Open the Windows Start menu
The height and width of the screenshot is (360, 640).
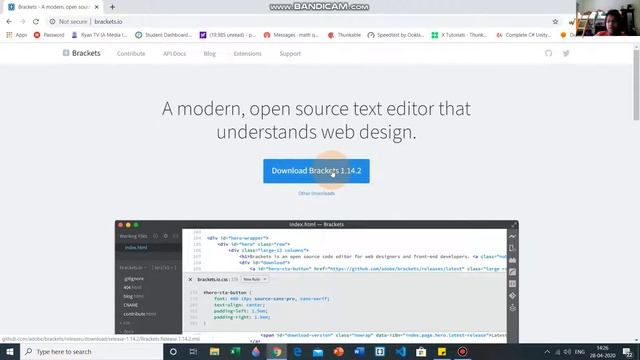coord(10,351)
